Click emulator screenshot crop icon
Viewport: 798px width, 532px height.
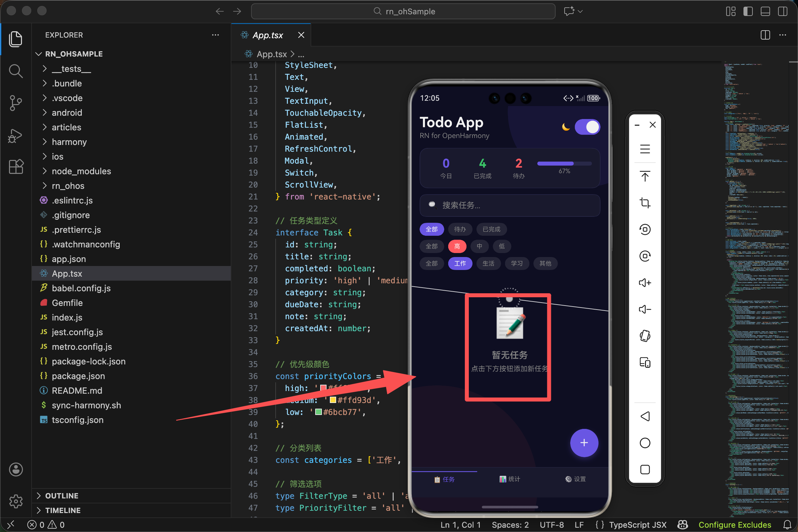click(645, 203)
